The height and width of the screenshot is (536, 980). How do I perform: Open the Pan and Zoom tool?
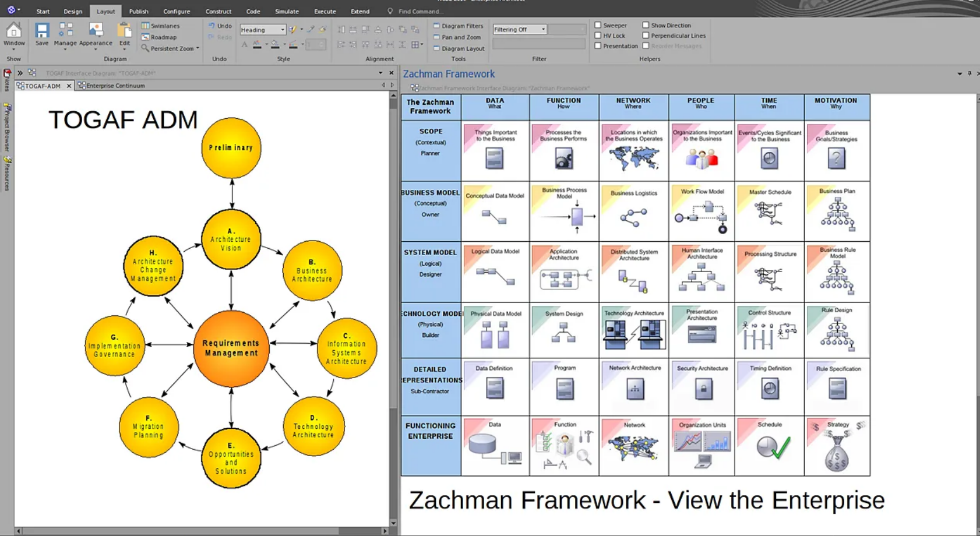[x=457, y=37]
